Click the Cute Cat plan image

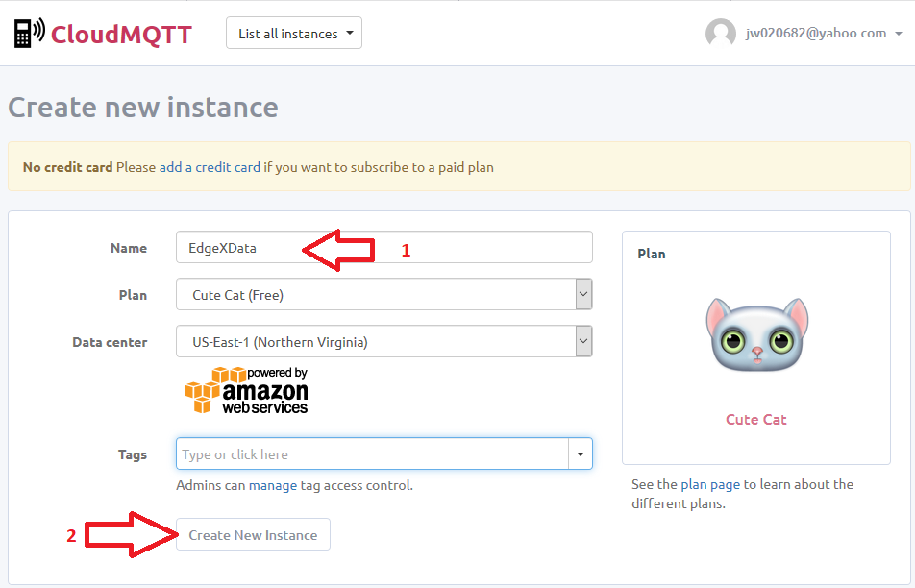tap(756, 335)
